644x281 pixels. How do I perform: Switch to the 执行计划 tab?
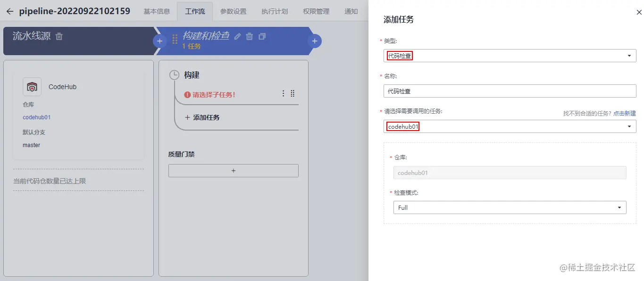275,11
